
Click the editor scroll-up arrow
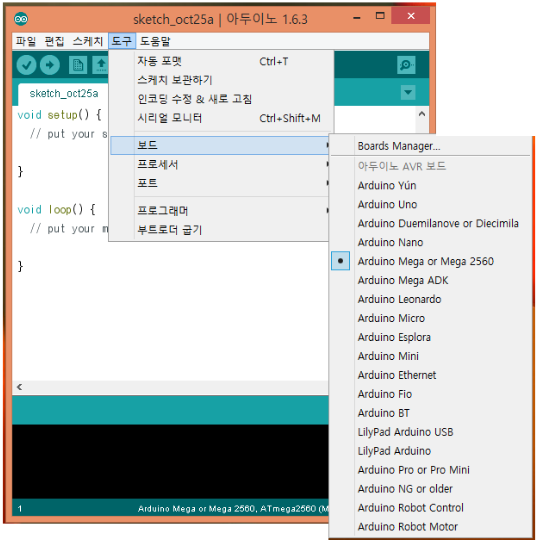[x=422, y=114]
